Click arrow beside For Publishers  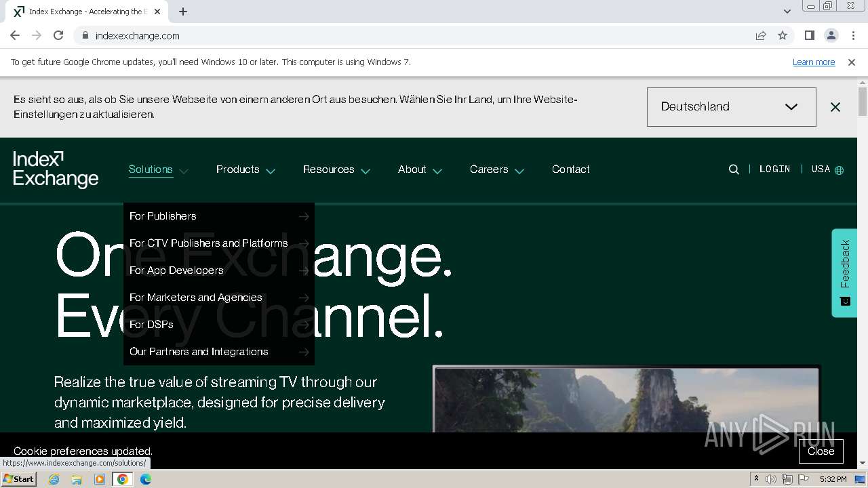pyautogui.click(x=304, y=216)
